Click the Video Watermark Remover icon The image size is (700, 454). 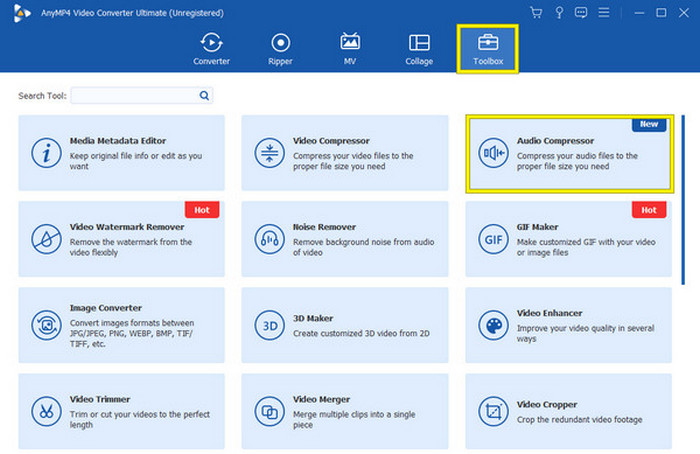[46, 239]
